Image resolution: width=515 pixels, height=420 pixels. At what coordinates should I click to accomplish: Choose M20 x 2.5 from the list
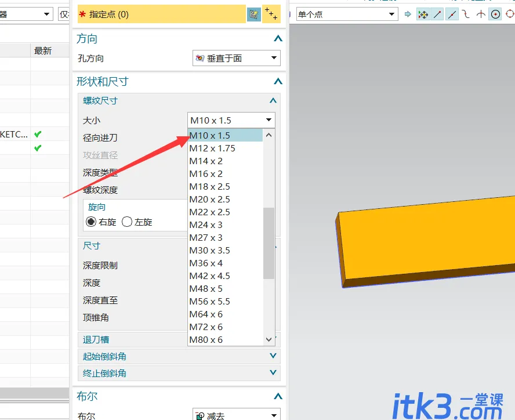coord(225,199)
